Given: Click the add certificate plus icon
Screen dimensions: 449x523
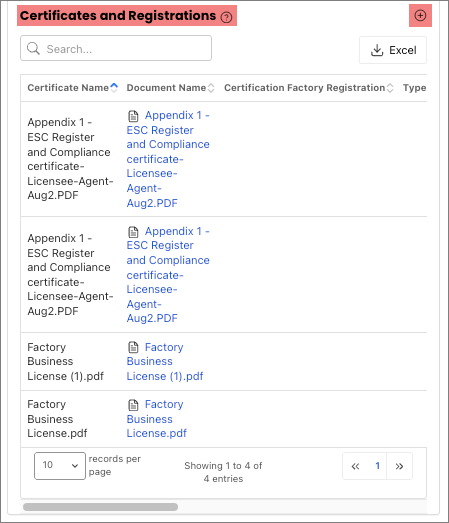Looking at the screenshot, I should tap(420, 15).
